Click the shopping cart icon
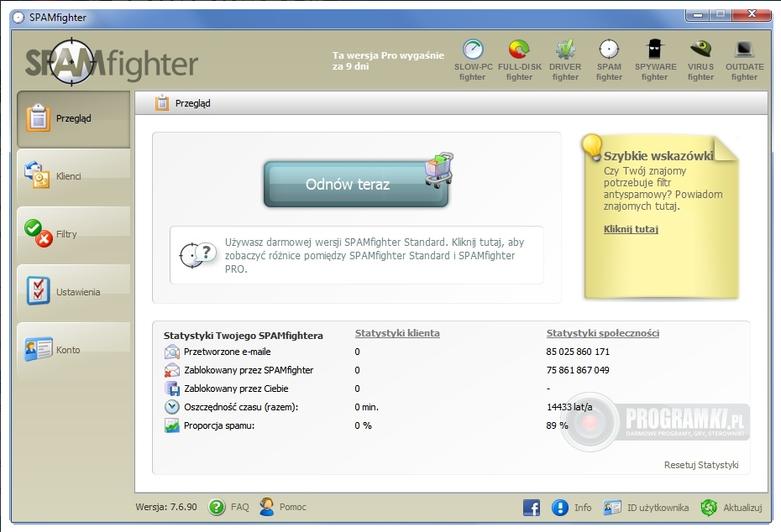The width and height of the screenshot is (781, 532). click(x=439, y=170)
